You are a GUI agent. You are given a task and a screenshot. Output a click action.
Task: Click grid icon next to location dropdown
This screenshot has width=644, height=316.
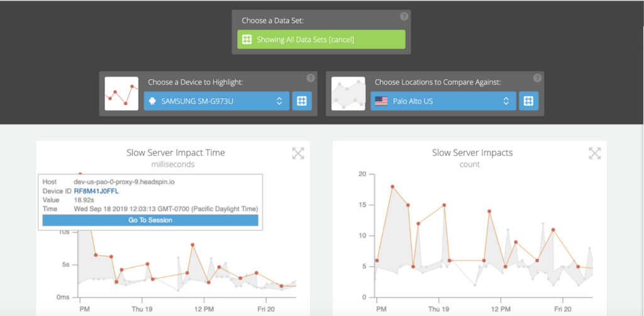[528, 101]
